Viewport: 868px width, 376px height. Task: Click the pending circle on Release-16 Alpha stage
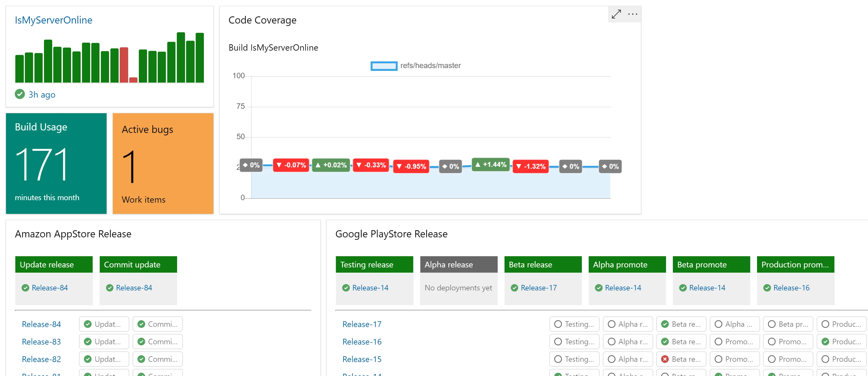(612, 341)
